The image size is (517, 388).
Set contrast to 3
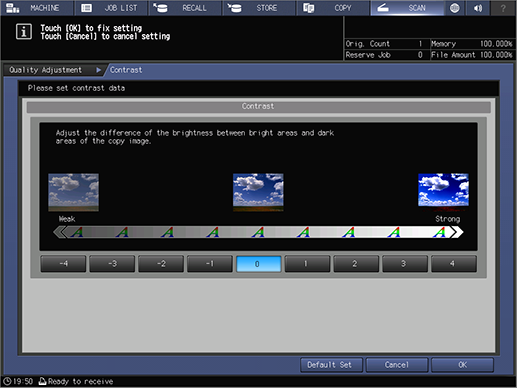pyautogui.click(x=405, y=264)
